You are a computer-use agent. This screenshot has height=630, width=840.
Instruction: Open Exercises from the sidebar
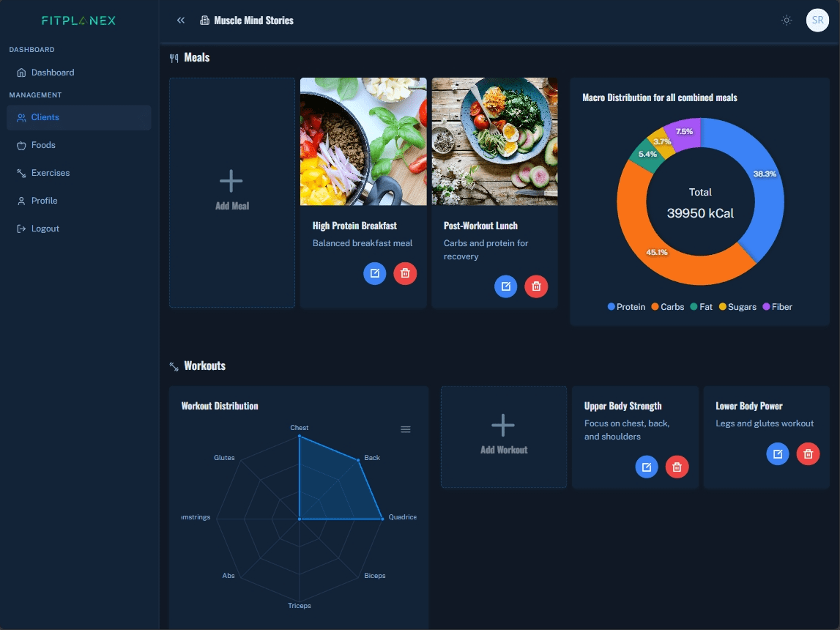click(51, 173)
